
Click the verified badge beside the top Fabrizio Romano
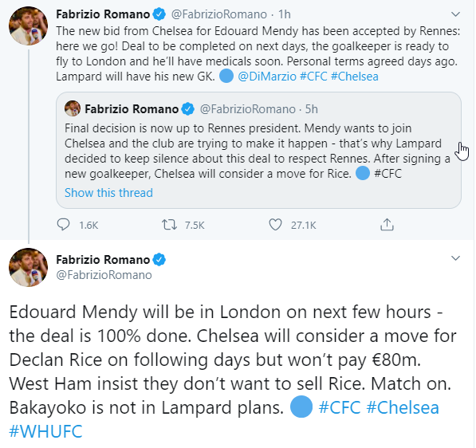[159, 14]
